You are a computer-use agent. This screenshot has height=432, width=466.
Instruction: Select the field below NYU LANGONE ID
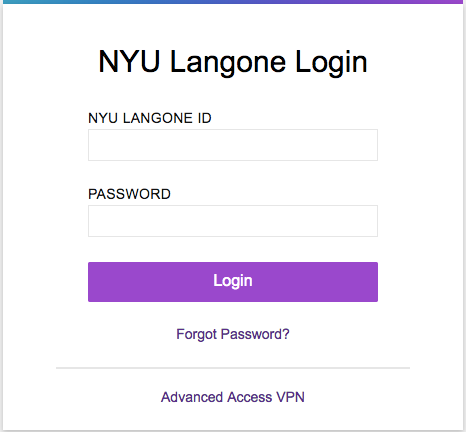(233, 145)
